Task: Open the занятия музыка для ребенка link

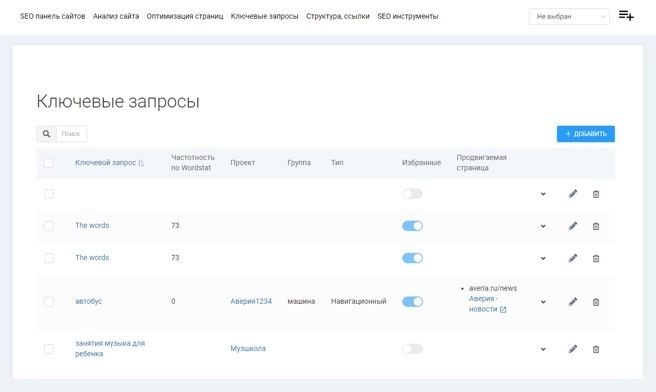Action: [110, 348]
